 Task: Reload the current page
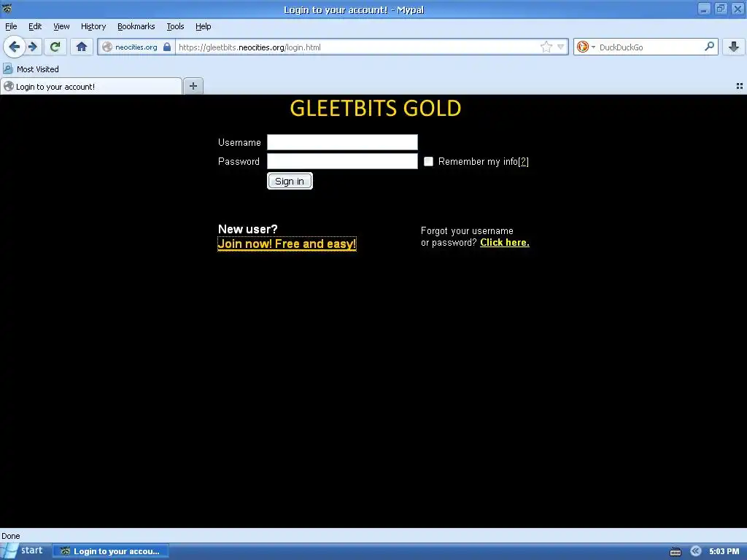55,47
